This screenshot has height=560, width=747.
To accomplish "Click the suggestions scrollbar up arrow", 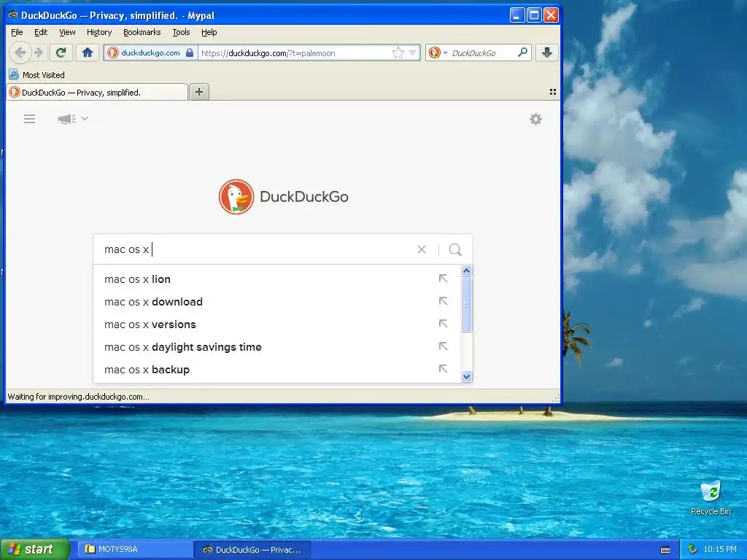I will pos(466,271).
